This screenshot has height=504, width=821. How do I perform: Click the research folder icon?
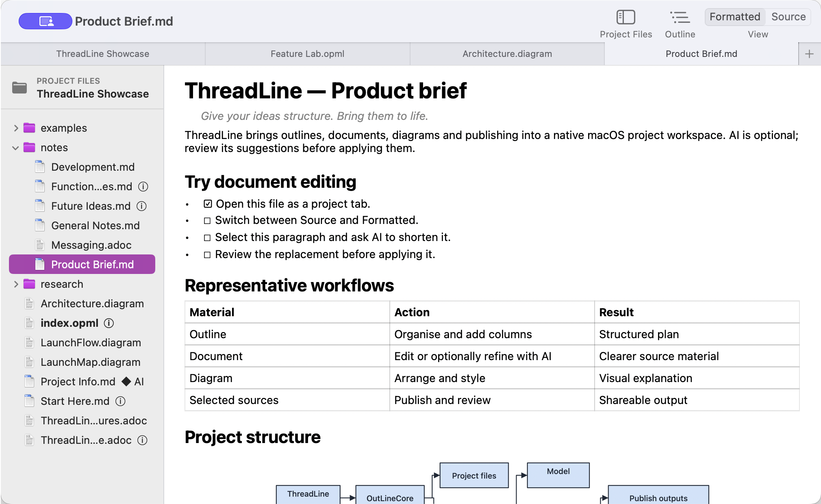pyautogui.click(x=29, y=284)
